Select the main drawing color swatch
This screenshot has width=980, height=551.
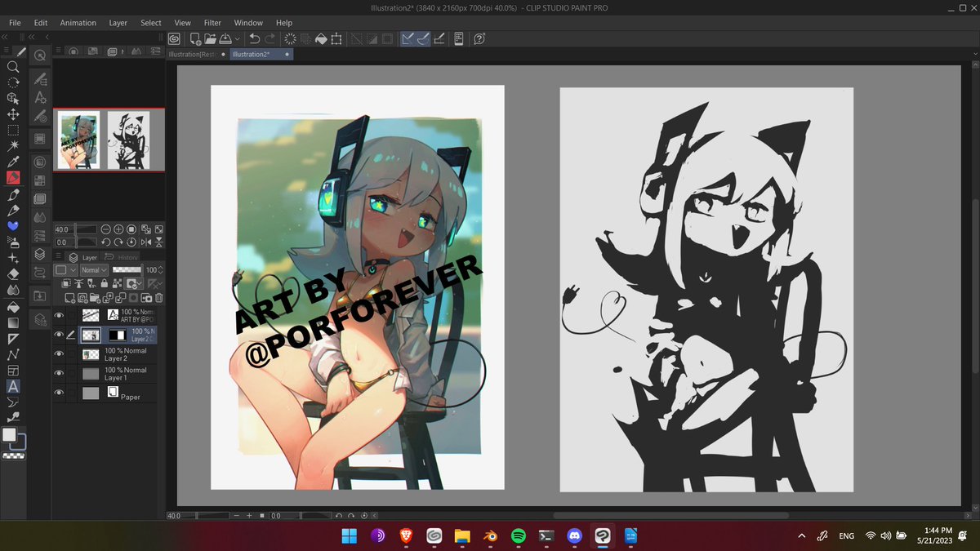[x=9, y=435]
